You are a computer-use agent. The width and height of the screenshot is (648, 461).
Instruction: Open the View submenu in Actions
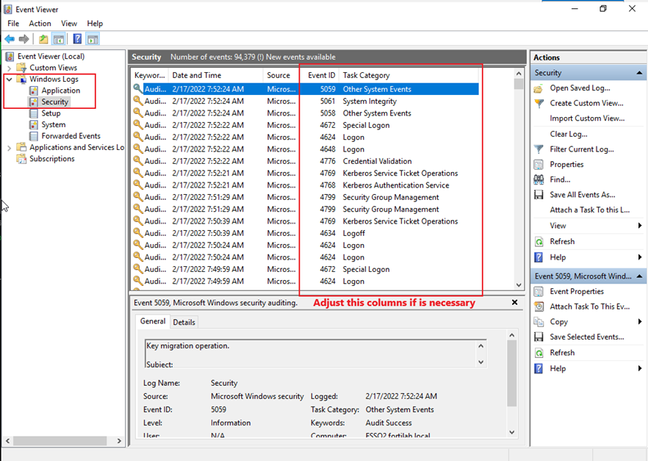(x=558, y=226)
